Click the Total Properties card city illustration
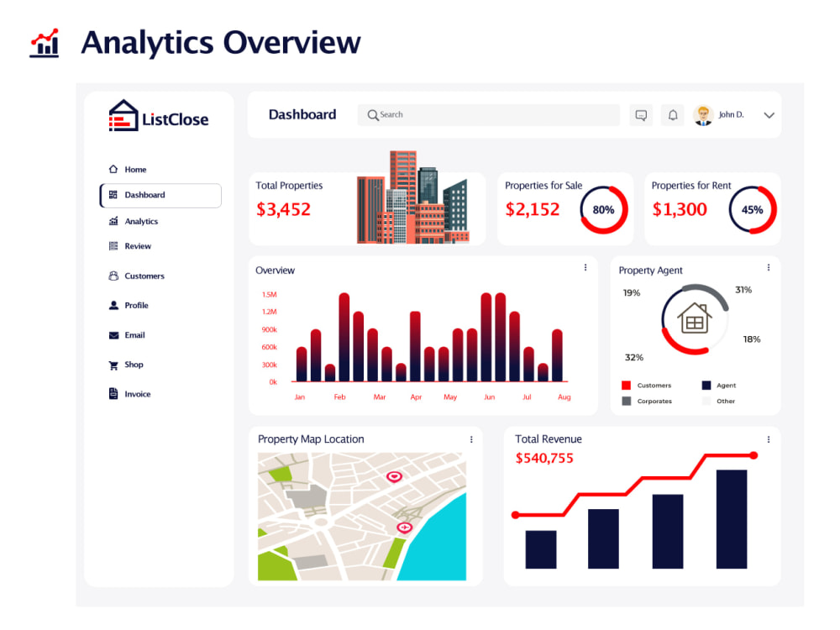 click(413, 197)
